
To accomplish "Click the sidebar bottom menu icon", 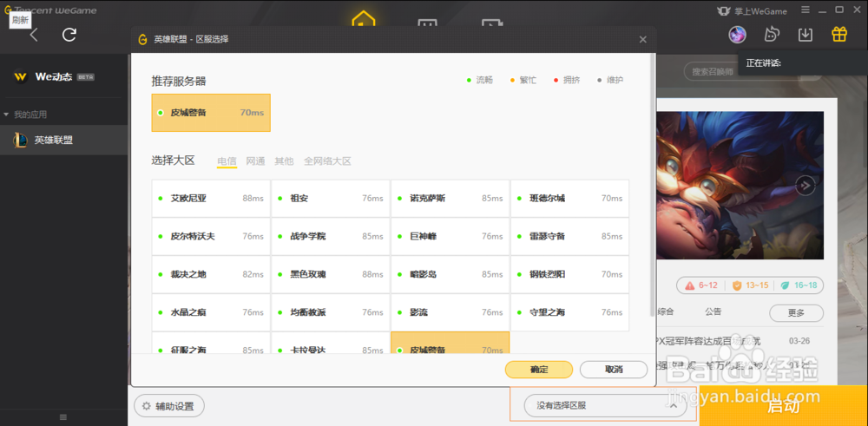I will [x=63, y=416].
